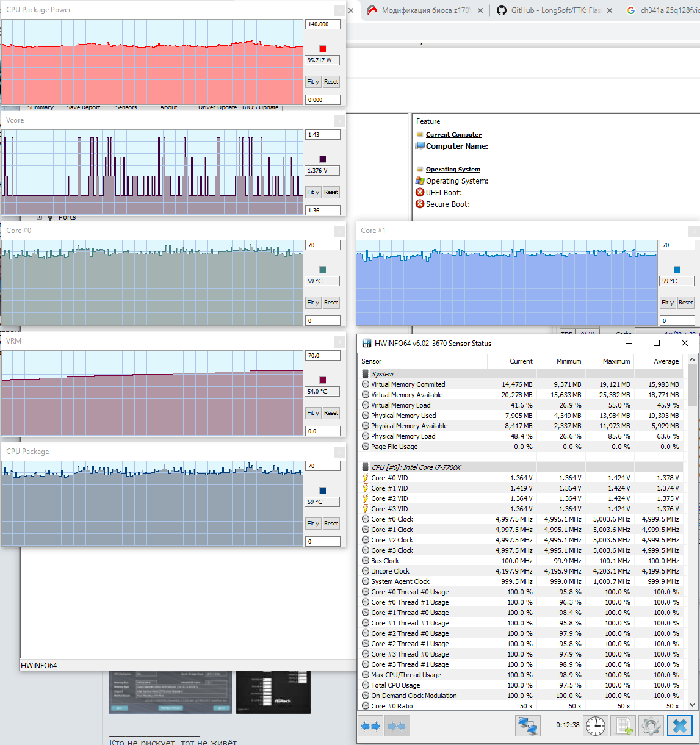Click the expand columns arrows in the sensor toolbar

tap(370, 726)
